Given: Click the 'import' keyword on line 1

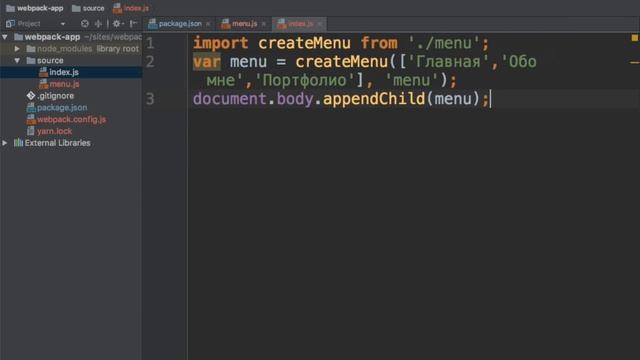Looking at the screenshot, I should (x=220, y=43).
